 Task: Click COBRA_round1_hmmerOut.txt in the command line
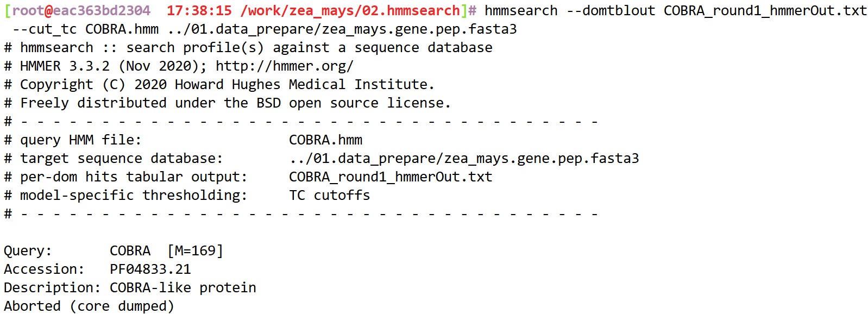tap(765, 11)
